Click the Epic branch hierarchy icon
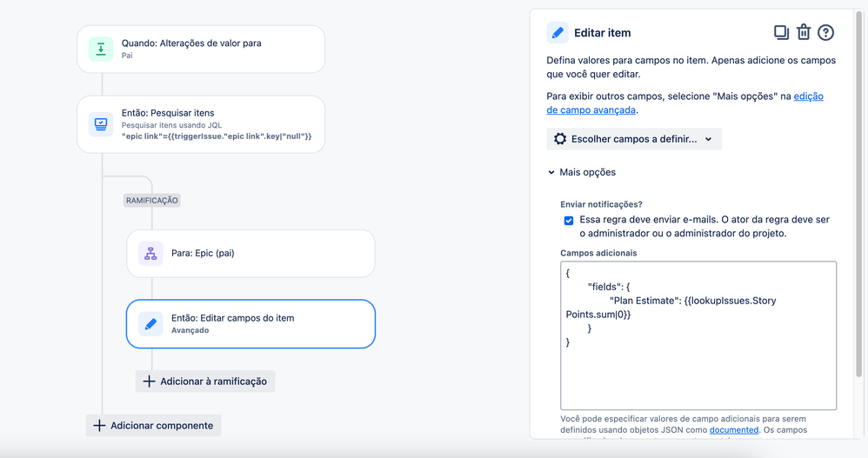The width and height of the screenshot is (868, 458). tap(150, 254)
